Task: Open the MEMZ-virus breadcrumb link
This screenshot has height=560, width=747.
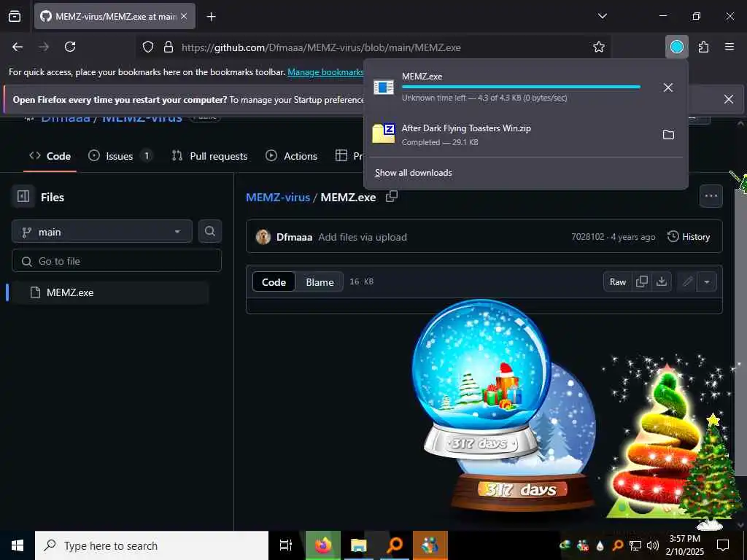Action: [278, 197]
